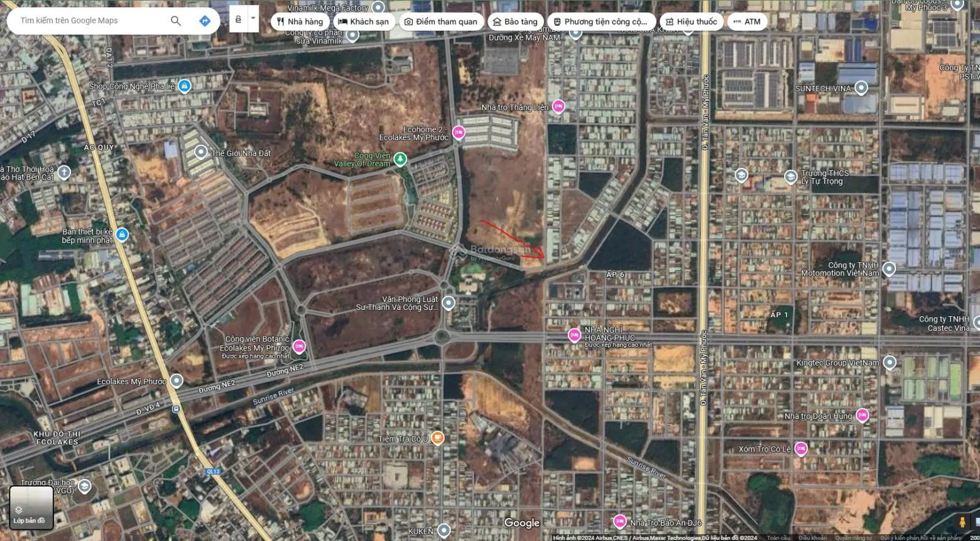
Task: Filter by Khách sạn category
Action: click(363, 21)
